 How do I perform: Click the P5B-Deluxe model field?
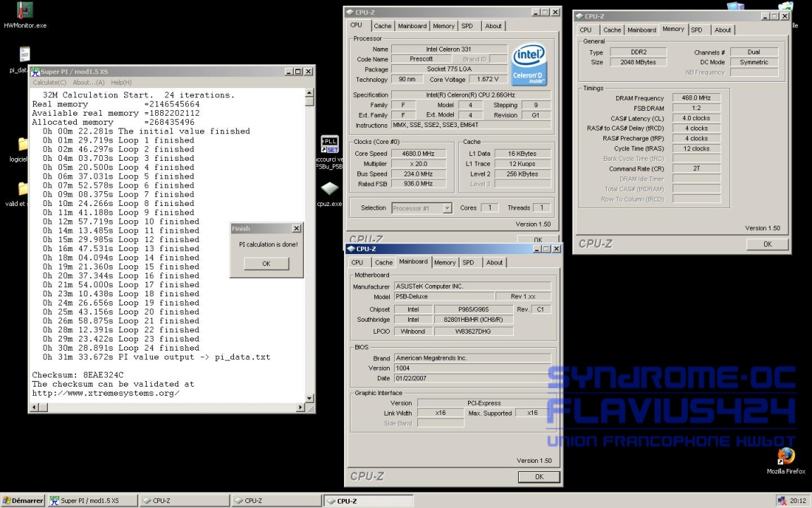click(444, 296)
